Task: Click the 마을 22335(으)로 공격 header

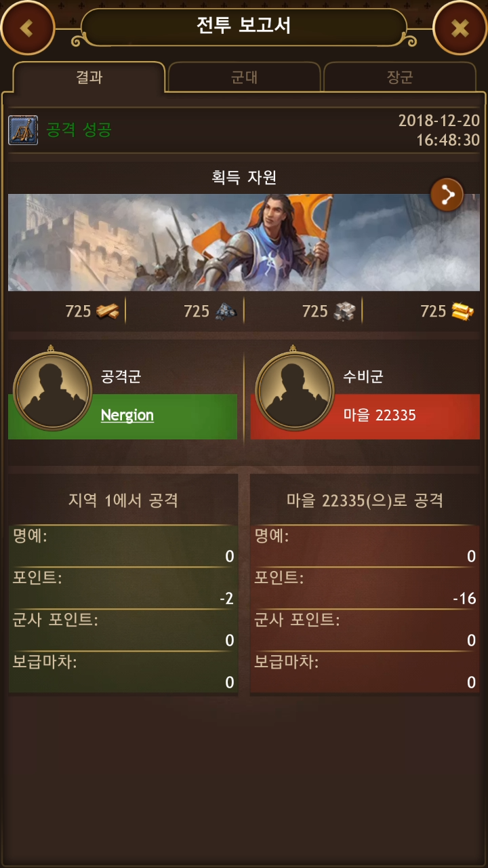Action: pos(365,500)
